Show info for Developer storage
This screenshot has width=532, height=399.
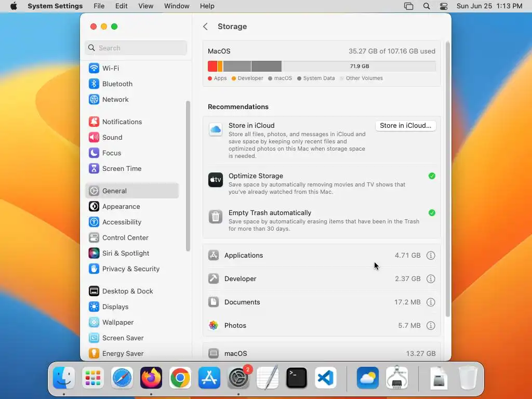pos(431,279)
